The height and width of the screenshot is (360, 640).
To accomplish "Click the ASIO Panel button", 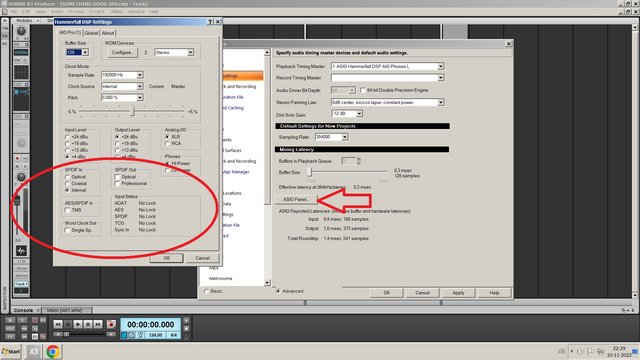I will click(296, 199).
